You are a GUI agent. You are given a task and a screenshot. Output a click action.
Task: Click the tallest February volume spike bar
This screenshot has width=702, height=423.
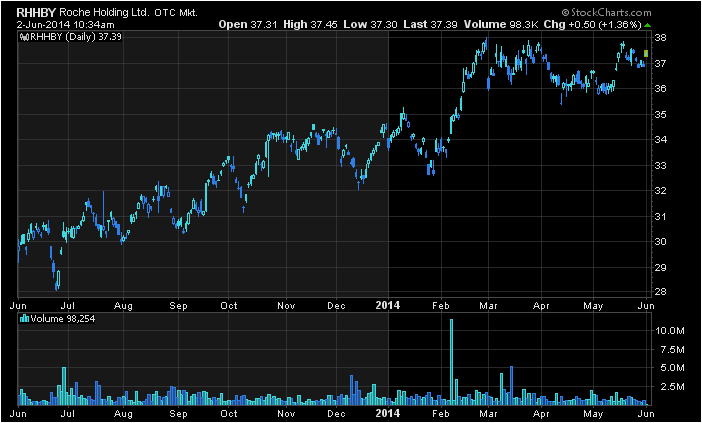click(451, 362)
